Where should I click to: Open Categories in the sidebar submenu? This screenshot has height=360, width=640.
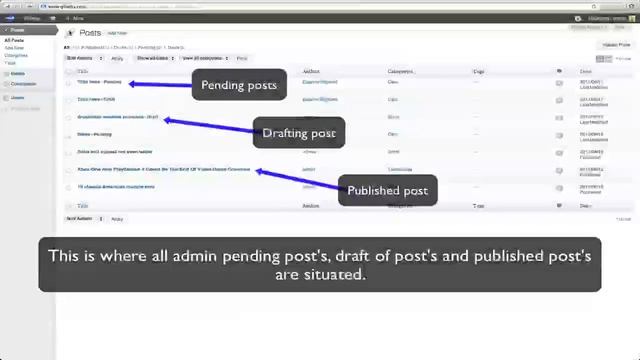(x=16, y=55)
